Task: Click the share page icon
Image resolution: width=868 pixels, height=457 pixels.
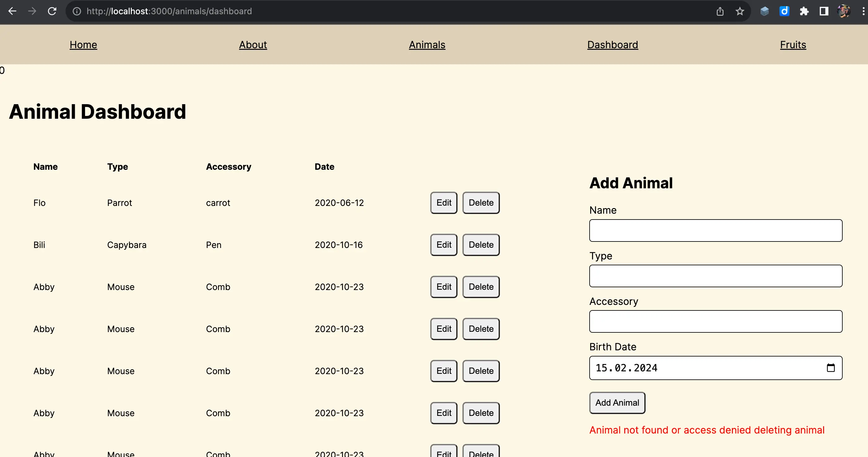Action: click(x=720, y=11)
